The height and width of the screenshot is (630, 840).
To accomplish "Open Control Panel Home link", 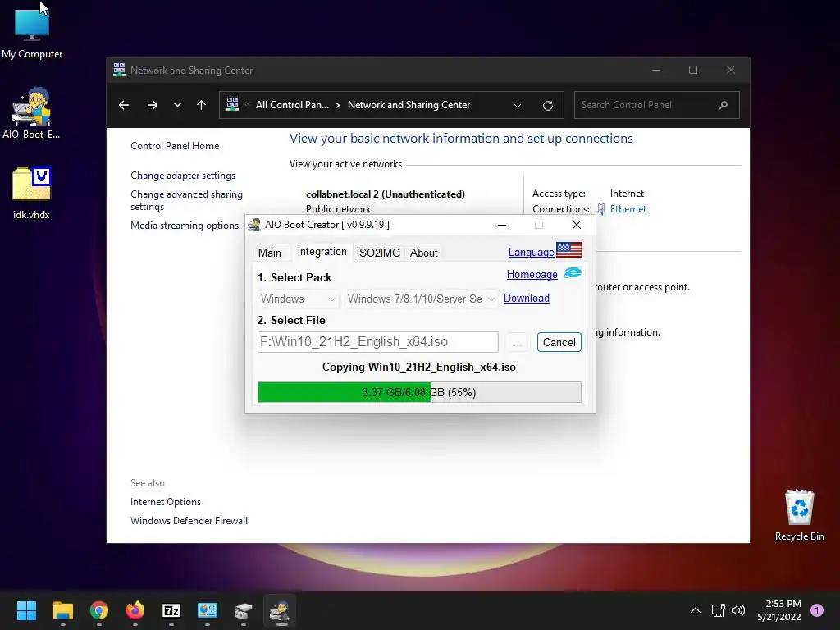I will [x=175, y=146].
